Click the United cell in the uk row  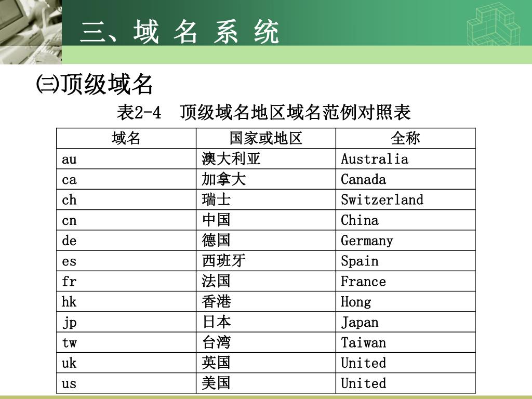405,363
